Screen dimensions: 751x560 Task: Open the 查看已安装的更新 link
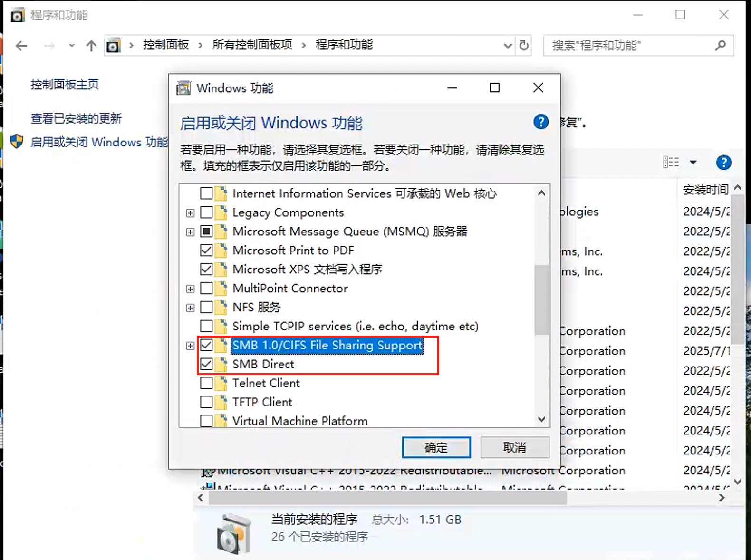76,118
